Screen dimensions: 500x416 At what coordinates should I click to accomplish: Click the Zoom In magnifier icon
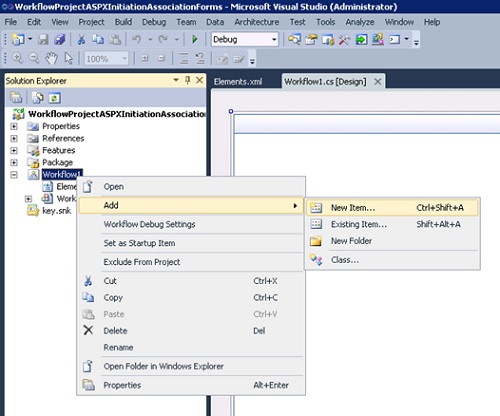pos(18,58)
